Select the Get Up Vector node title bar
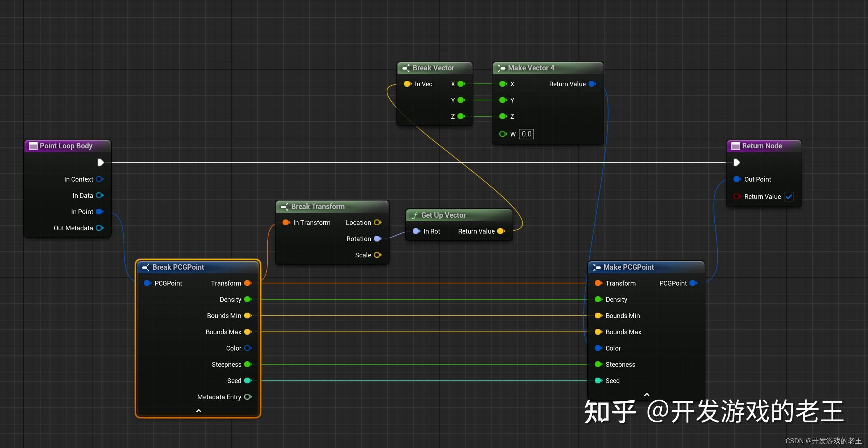Viewport: 868px width, 448px height. 443,215
